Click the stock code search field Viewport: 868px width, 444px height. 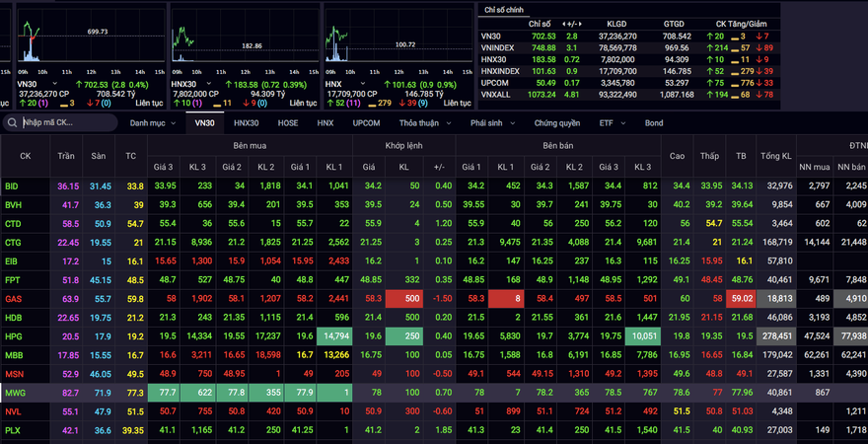click(67, 123)
